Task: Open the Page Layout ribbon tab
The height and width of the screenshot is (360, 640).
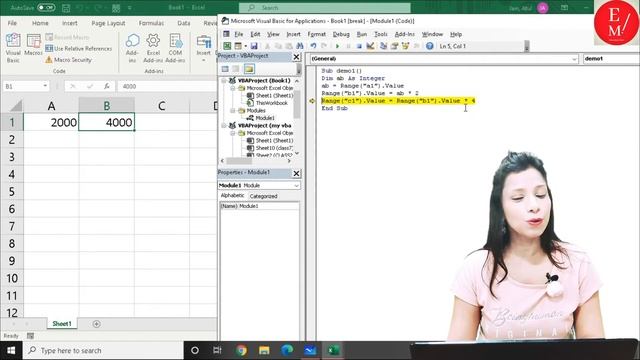Action: (x=108, y=23)
